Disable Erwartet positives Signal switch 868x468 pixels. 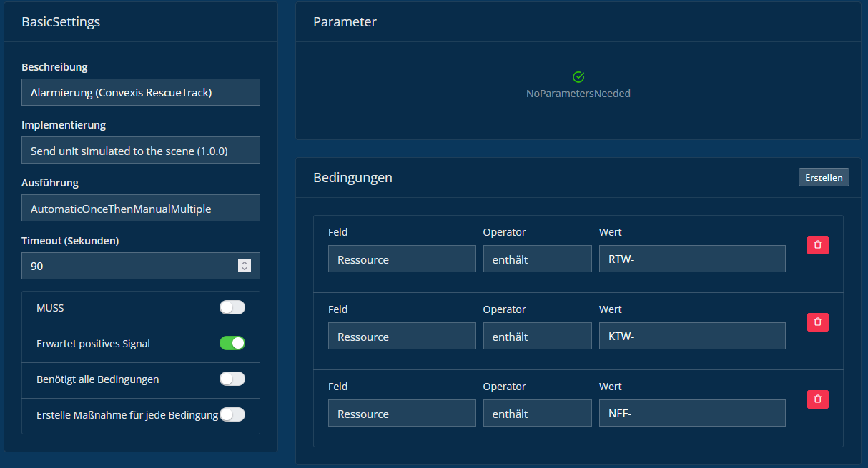pyautogui.click(x=232, y=343)
